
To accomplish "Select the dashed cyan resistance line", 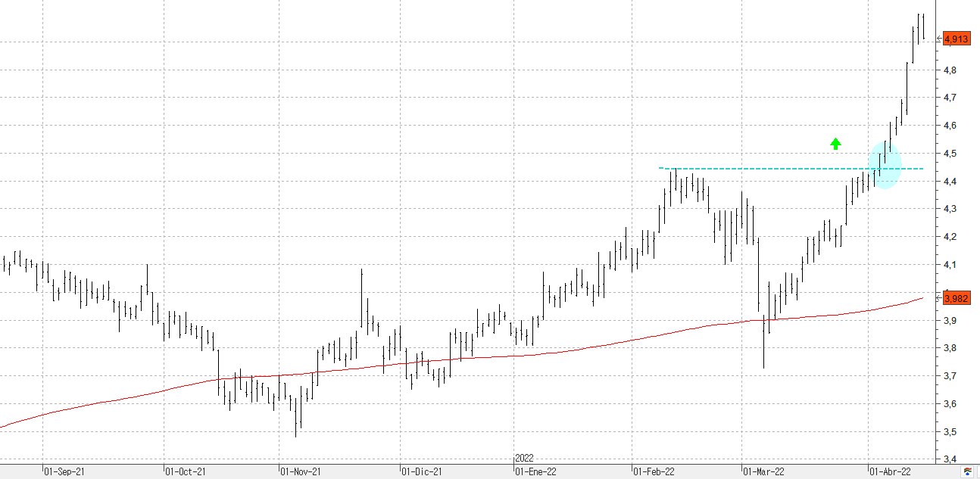I will click(757, 168).
